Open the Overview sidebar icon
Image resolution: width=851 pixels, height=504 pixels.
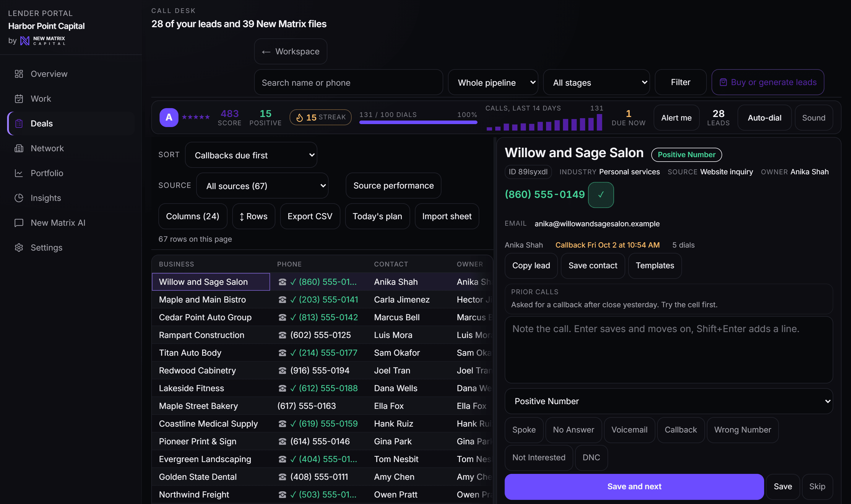click(x=19, y=74)
